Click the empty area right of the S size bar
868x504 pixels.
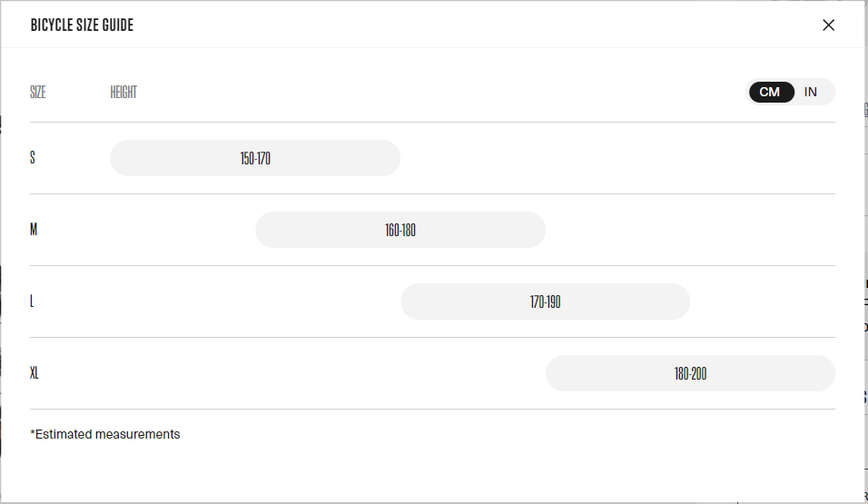coord(617,158)
